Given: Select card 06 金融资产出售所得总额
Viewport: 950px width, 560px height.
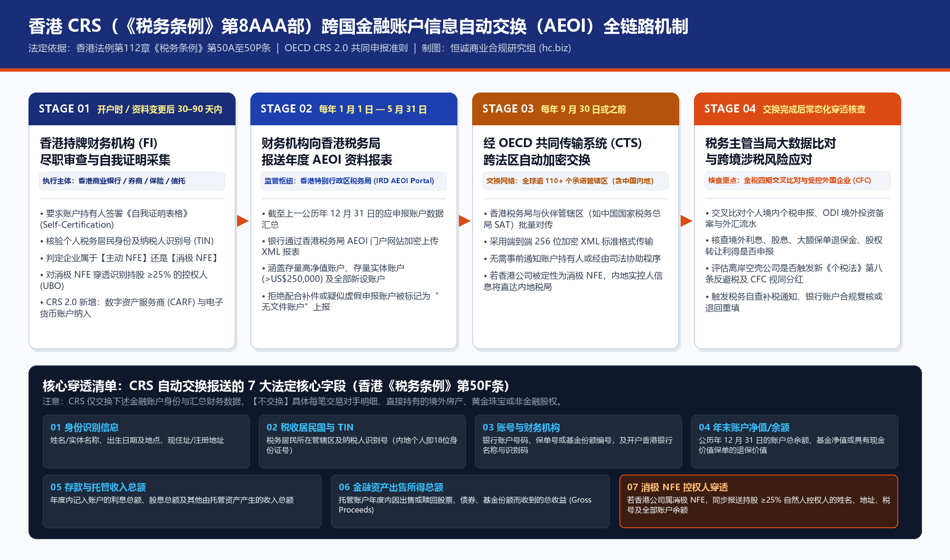Looking at the screenshot, I should click(x=470, y=501).
